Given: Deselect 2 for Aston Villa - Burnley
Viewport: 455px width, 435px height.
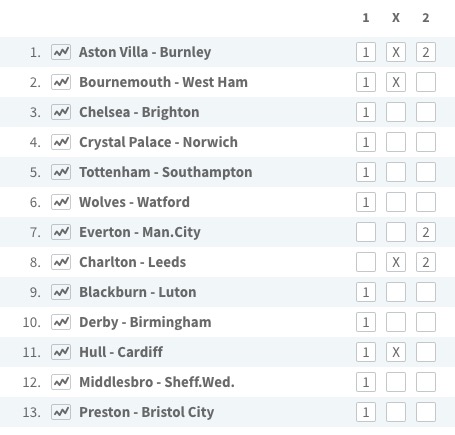Looking at the screenshot, I should [426, 52].
